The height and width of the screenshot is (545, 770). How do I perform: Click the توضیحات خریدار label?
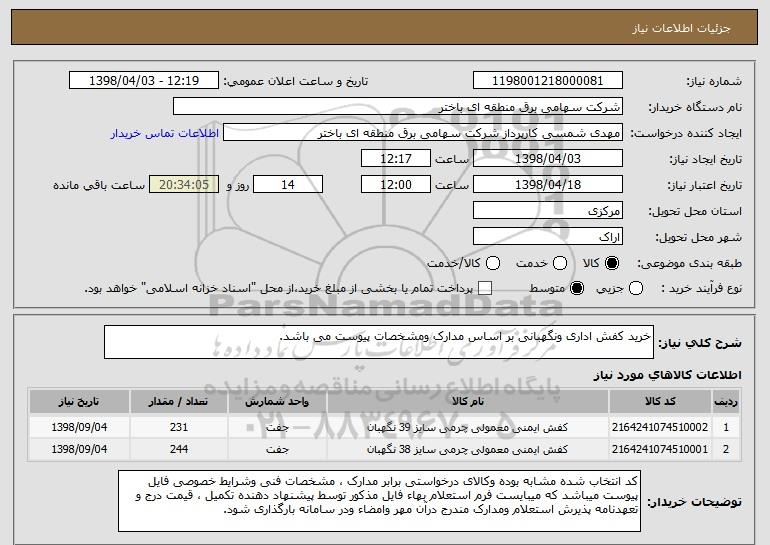coord(694,502)
